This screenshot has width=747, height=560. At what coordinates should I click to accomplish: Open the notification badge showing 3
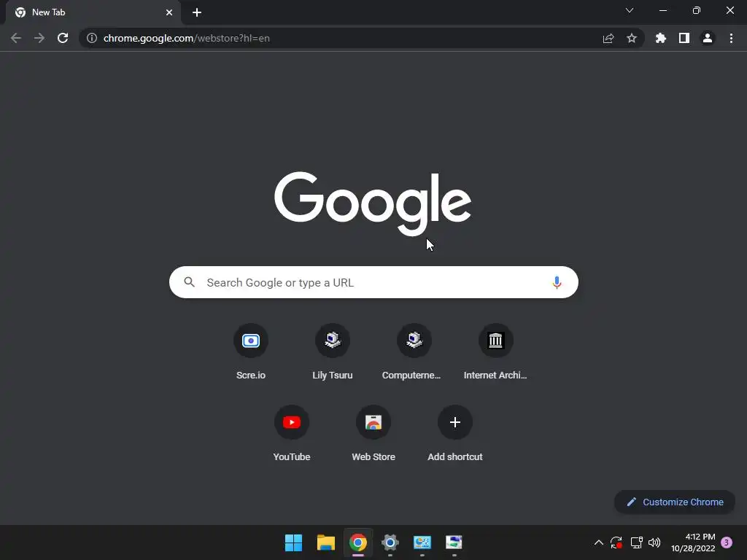click(727, 542)
